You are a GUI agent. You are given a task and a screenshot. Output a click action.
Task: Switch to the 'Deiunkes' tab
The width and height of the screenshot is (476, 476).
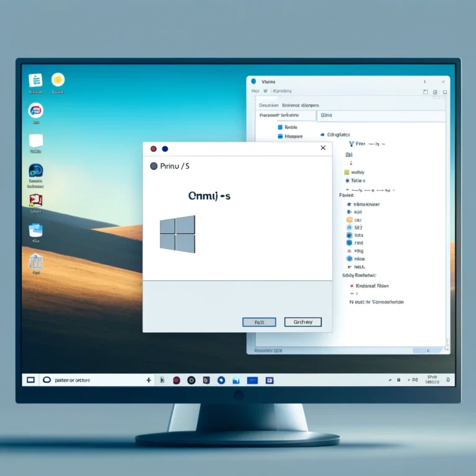[x=268, y=106]
